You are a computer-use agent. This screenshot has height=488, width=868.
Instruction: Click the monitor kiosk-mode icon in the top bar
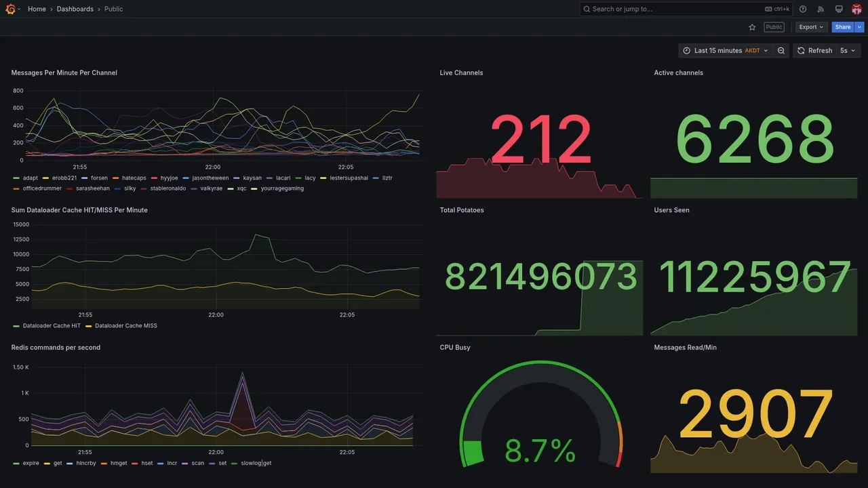pos(839,9)
